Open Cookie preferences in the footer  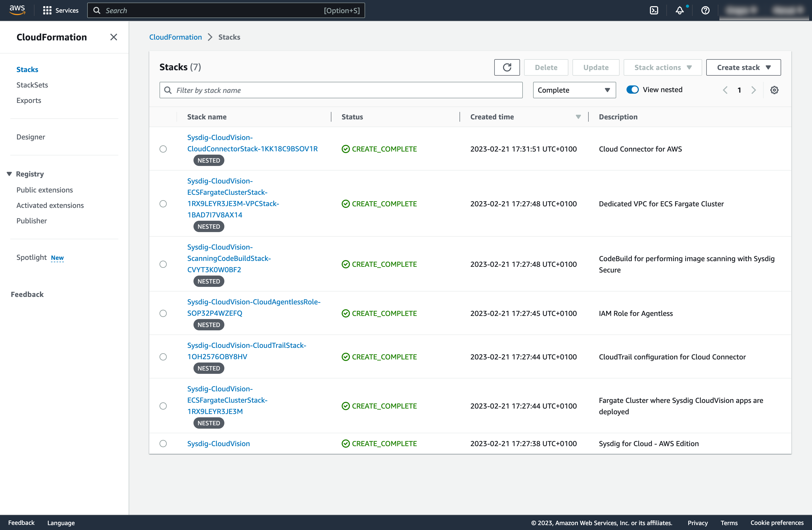point(777,523)
